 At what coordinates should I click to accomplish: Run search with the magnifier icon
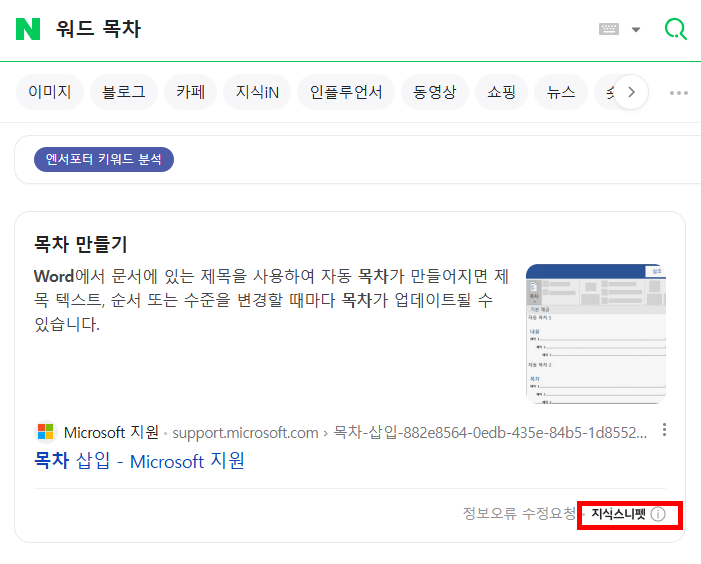coord(676,29)
